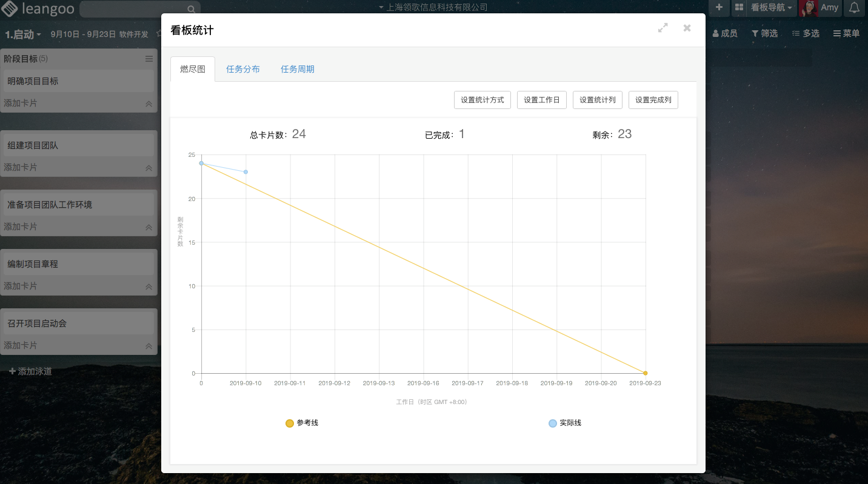Click the search magnifier icon
Image resolution: width=868 pixels, height=484 pixels.
(191, 9)
